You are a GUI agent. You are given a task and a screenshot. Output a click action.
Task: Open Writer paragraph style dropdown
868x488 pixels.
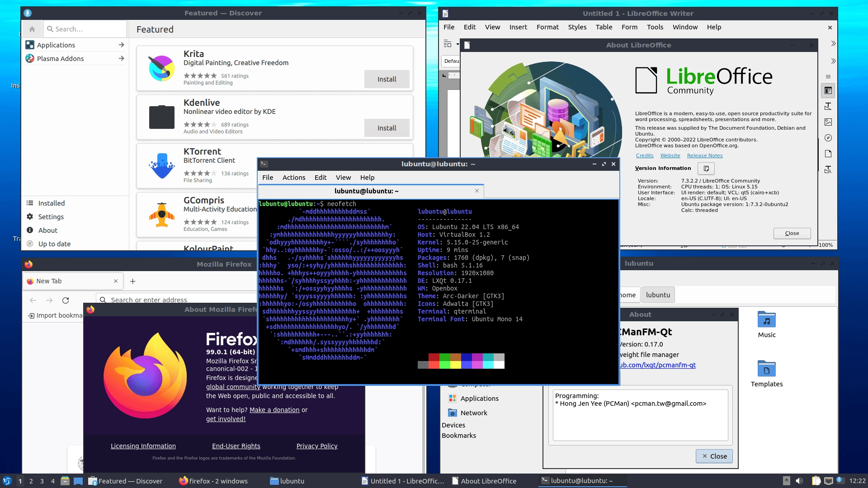[x=451, y=61]
